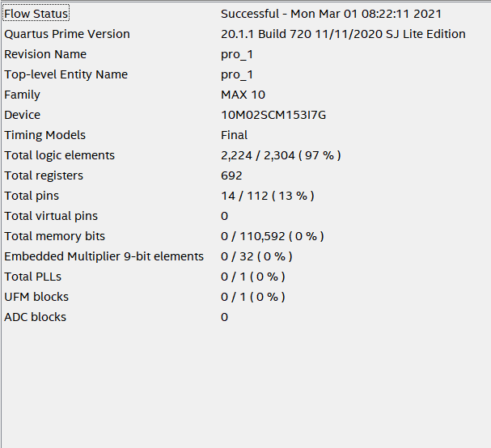Select the Quartus Prime Version row label
This screenshot has height=448, width=491.
[x=67, y=34]
